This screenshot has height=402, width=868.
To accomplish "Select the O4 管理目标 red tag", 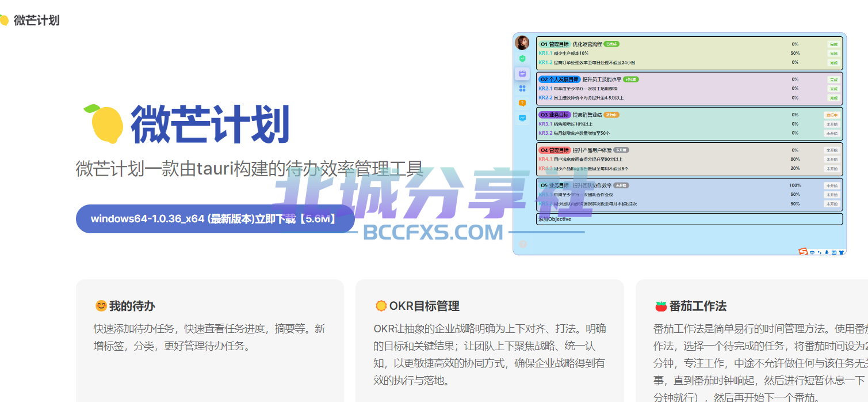I will pos(555,150).
